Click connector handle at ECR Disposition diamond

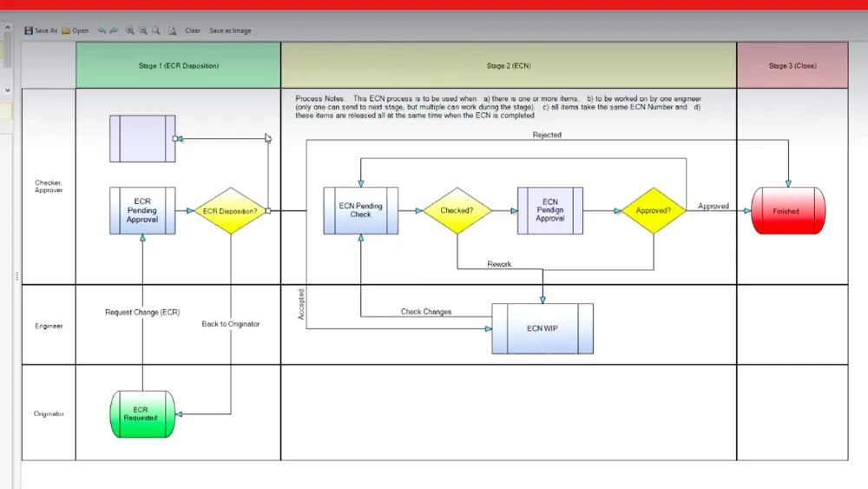coord(268,211)
